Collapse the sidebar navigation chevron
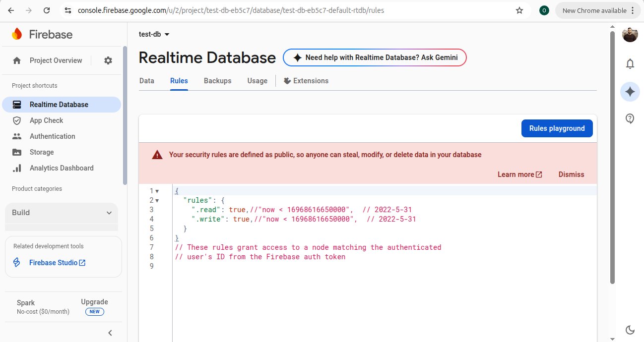This screenshot has width=644, height=342. point(110,333)
